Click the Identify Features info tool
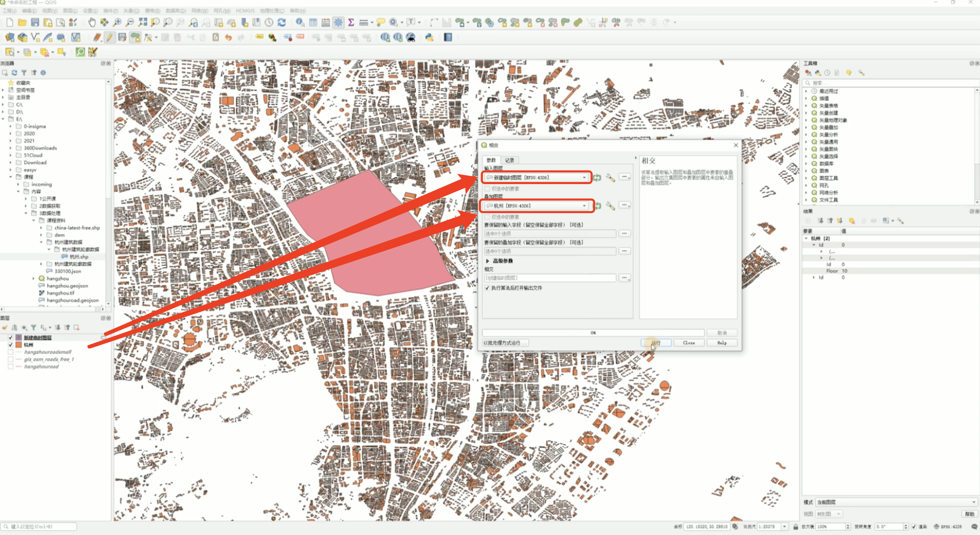This screenshot has height=535, width=980. pos(300,22)
